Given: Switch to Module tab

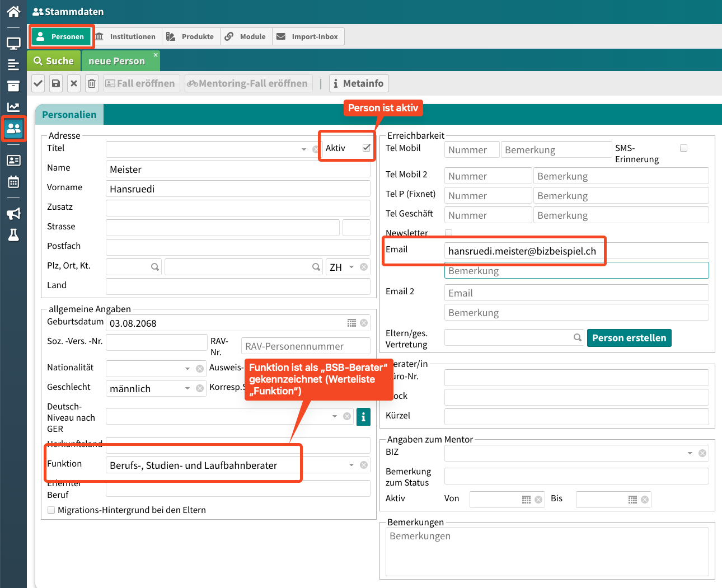Looking at the screenshot, I should 246,36.
